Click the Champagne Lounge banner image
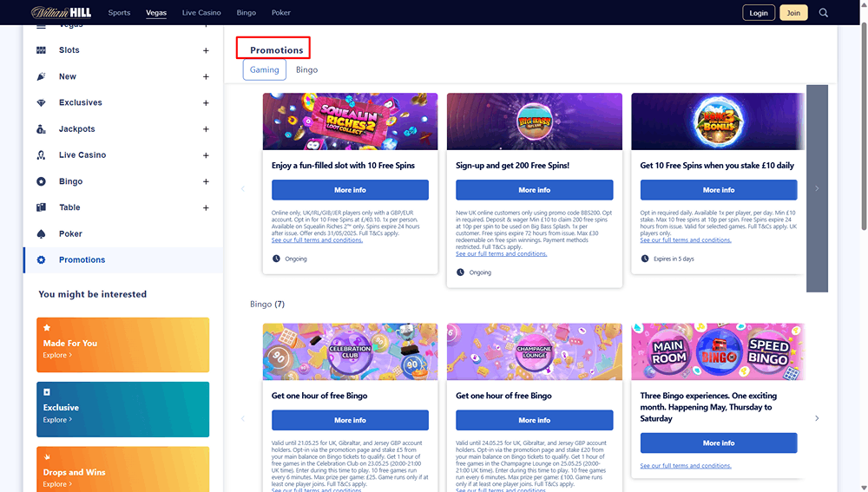This screenshot has height=492, width=868. [x=534, y=351]
